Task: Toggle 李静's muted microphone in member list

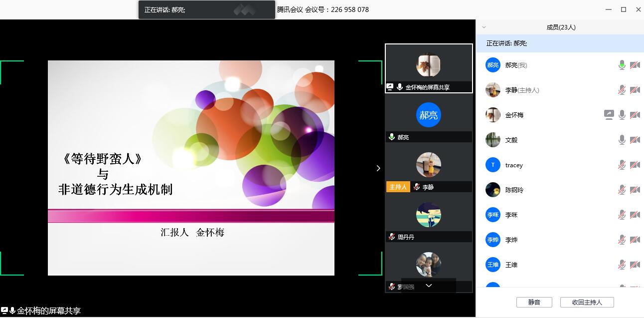Action: [622, 90]
